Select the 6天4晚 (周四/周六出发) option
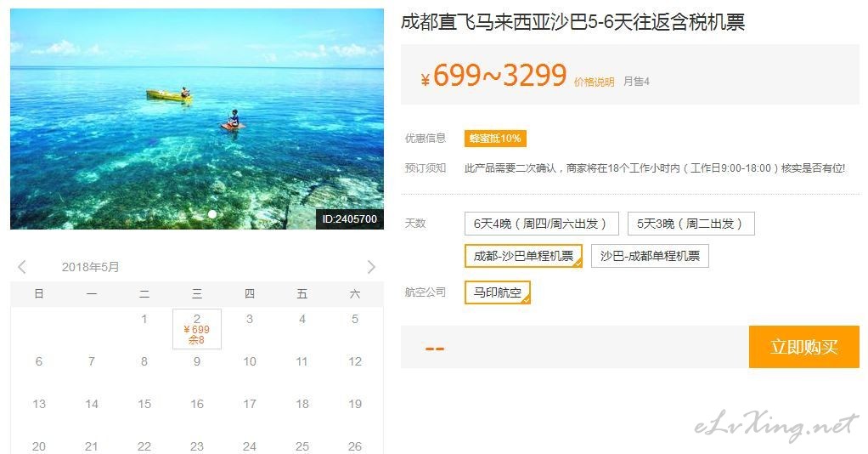The height and width of the screenshot is (454, 868). [541, 224]
